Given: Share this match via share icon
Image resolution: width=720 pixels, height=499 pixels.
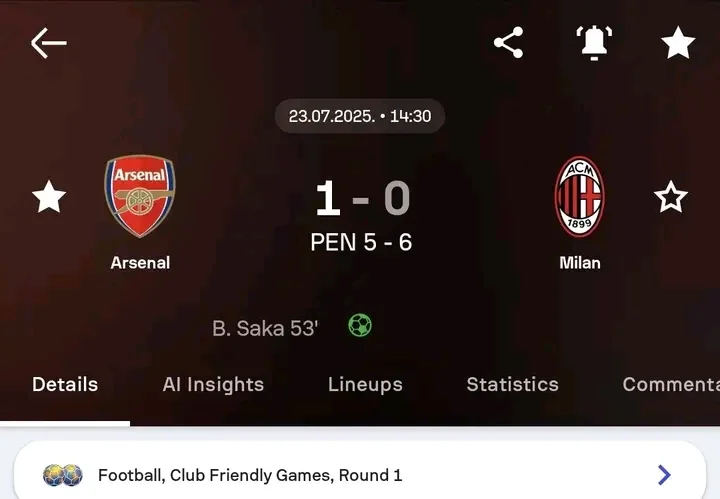Looking at the screenshot, I should coord(508,42).
